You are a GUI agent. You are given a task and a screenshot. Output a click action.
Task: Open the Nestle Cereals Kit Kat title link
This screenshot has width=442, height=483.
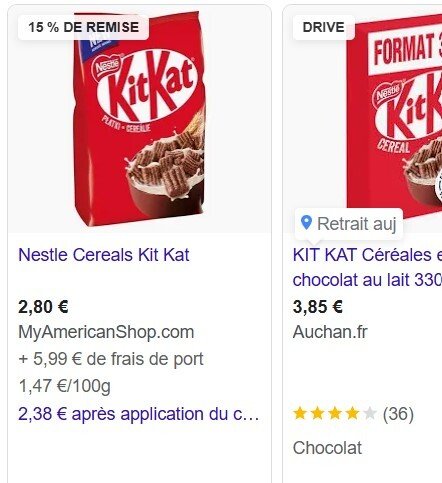[x=104, y=255]
